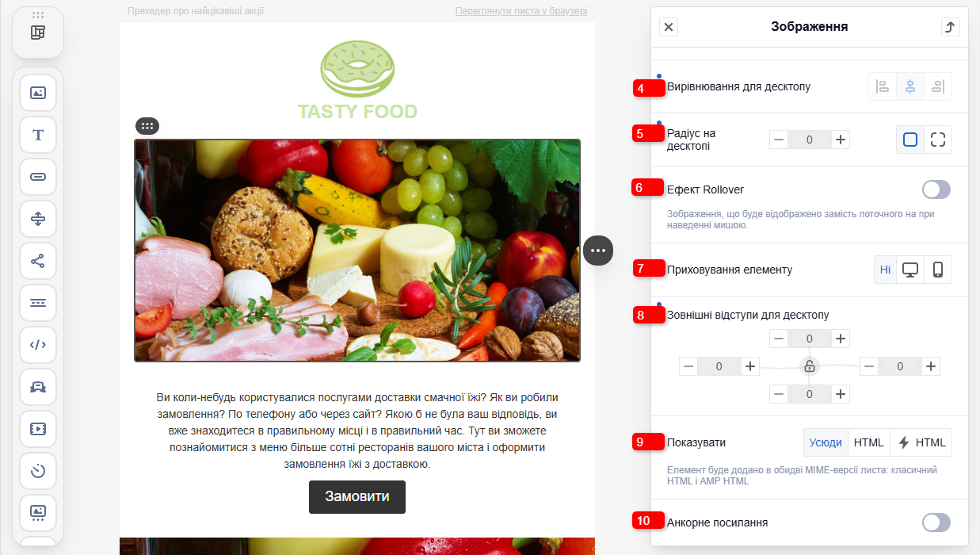This screenshot has height=555, width=980.
Task: Select the Усюди display option
Action: (826, 442)
